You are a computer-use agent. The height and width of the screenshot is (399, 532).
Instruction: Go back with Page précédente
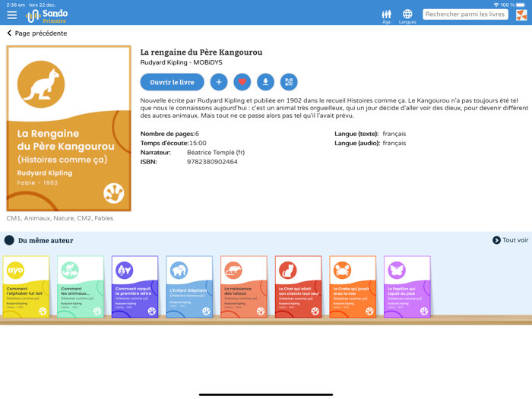(37, 33)
